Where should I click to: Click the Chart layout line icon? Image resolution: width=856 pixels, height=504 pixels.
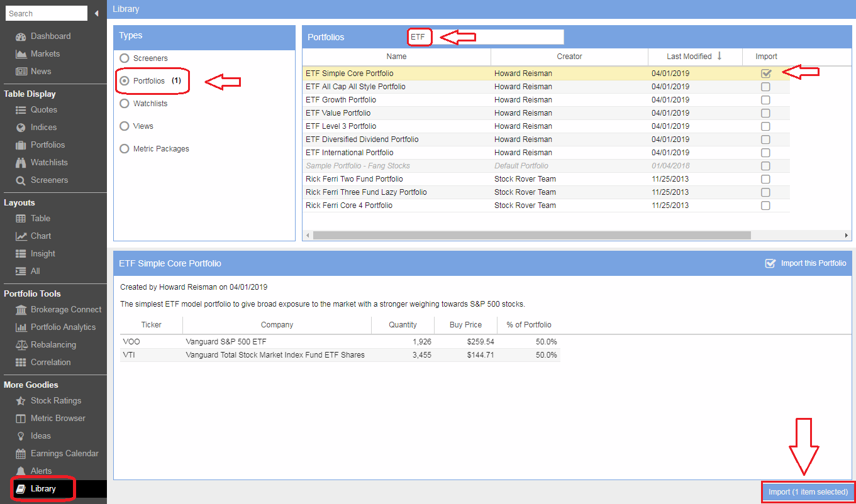tap(21, 236)
